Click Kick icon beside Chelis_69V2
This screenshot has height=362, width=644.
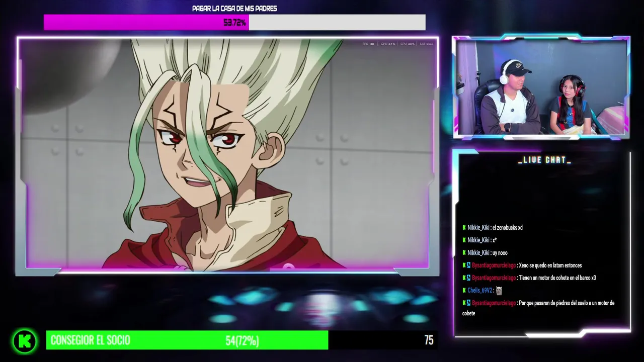click(464, 291)
